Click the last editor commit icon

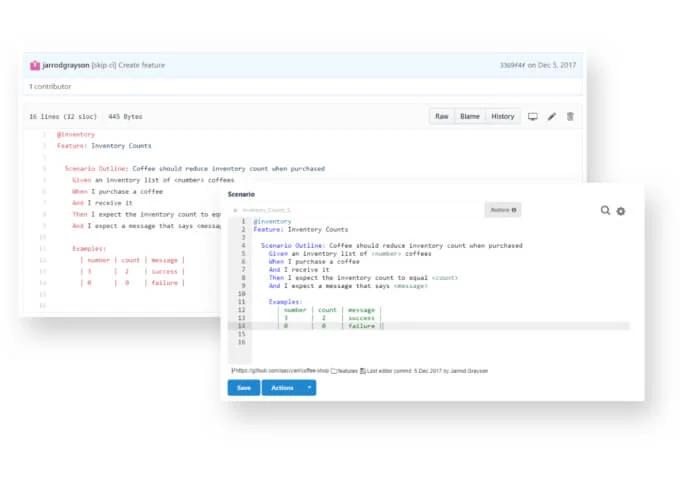(x=363, y=370)
